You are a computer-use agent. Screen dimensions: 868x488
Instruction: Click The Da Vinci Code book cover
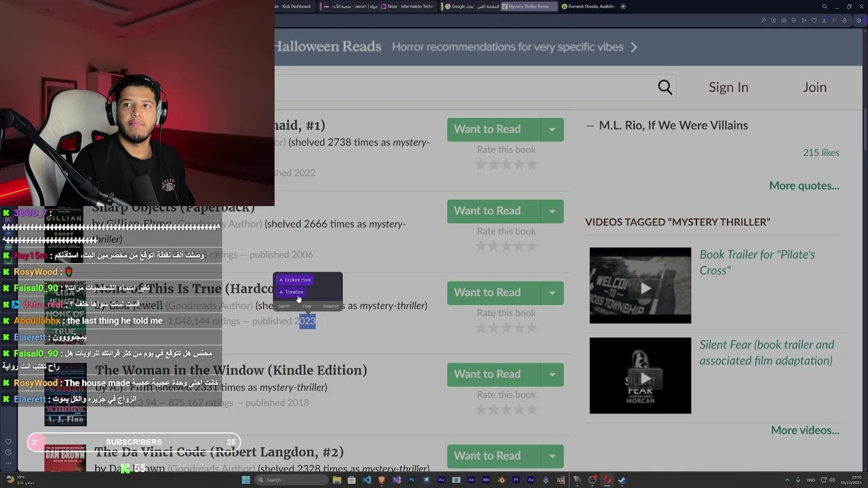click(x=65, y=459)
